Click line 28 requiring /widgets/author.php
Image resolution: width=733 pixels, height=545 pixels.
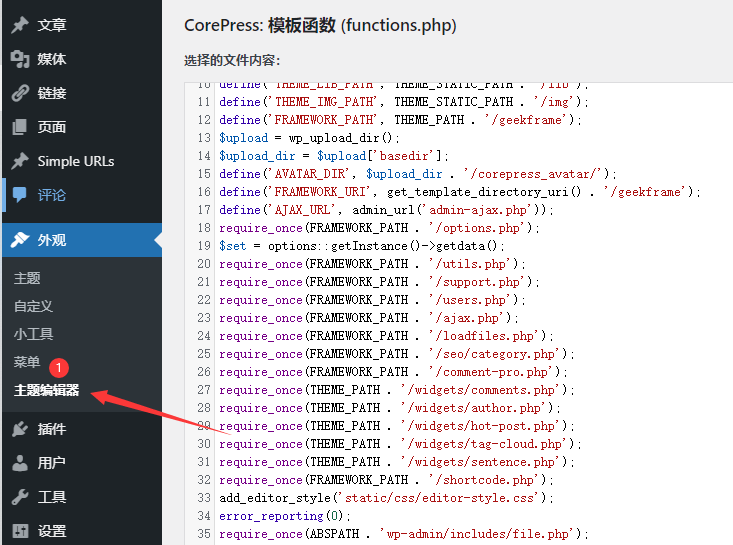[390, 408]
